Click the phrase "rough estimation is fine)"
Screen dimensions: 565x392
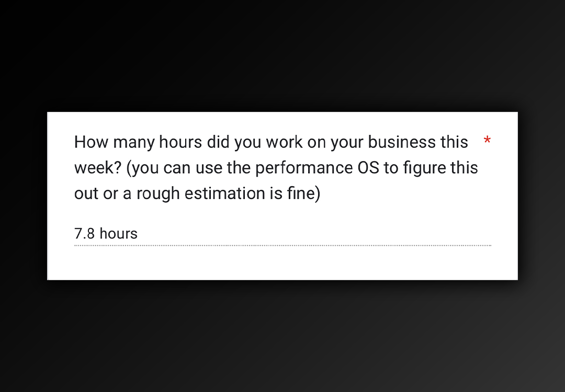point(229,194)
